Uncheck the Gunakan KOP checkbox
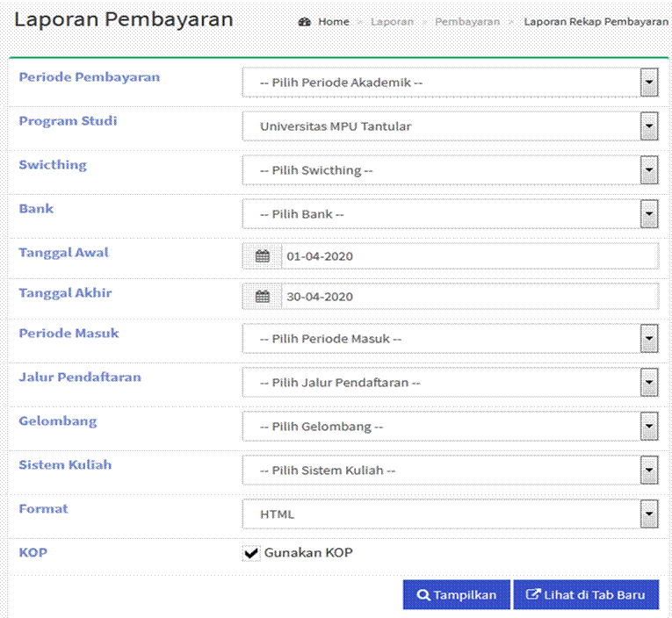Screen dimensions: 672x618 tap(251, 553)
